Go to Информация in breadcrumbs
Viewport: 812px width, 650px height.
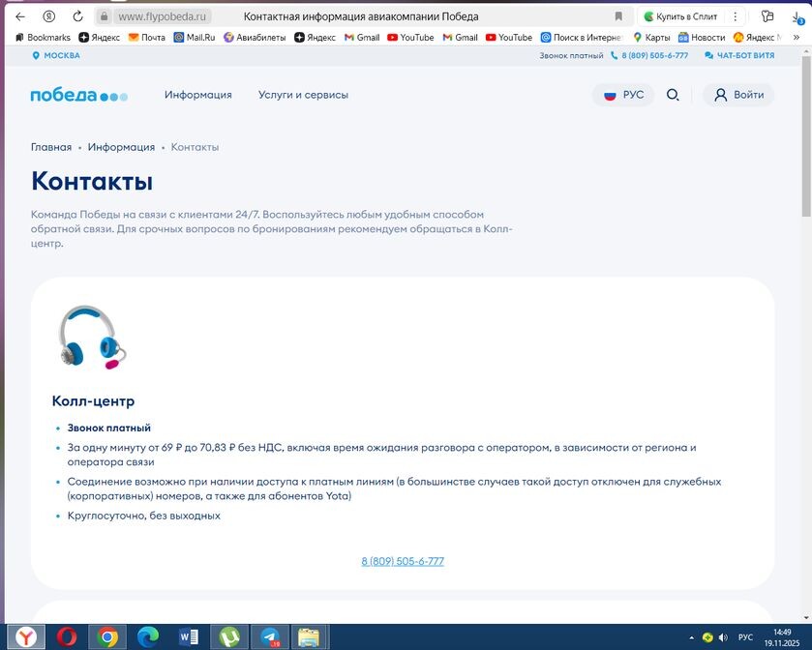pyautogui.click(x=121, y=147)
